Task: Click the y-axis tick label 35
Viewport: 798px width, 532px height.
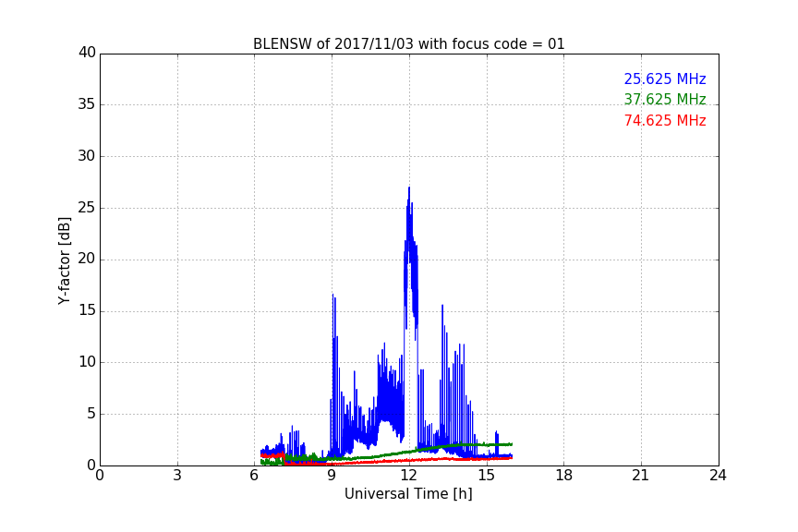Action: [87, 104]
